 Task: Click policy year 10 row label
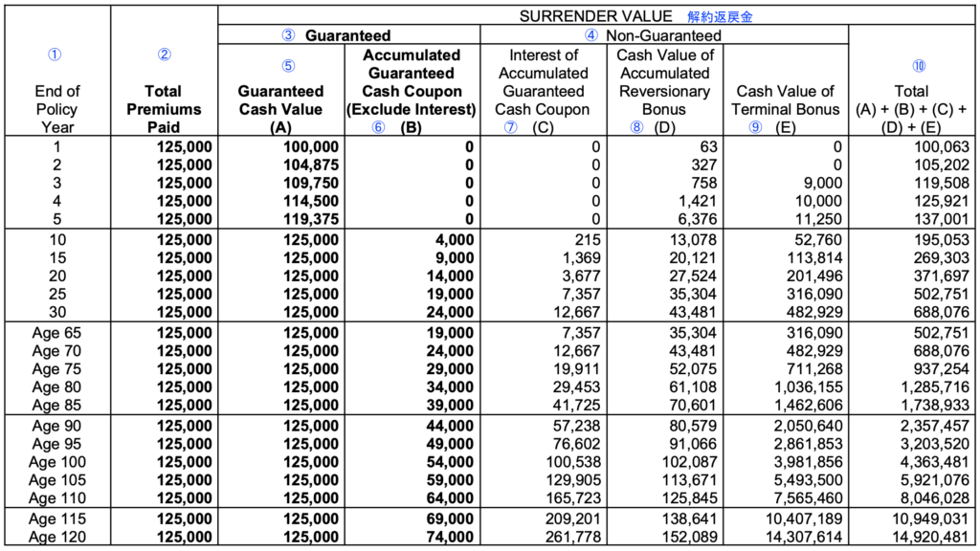click(57, 240)
